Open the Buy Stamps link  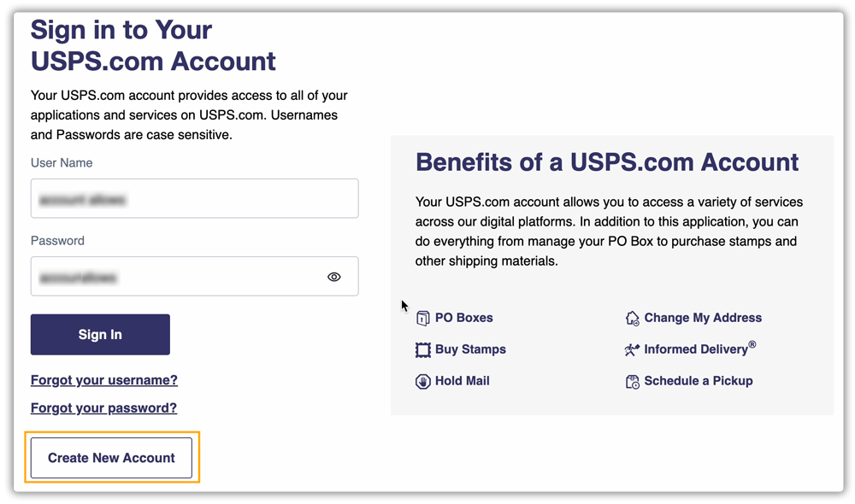[472, 349]
